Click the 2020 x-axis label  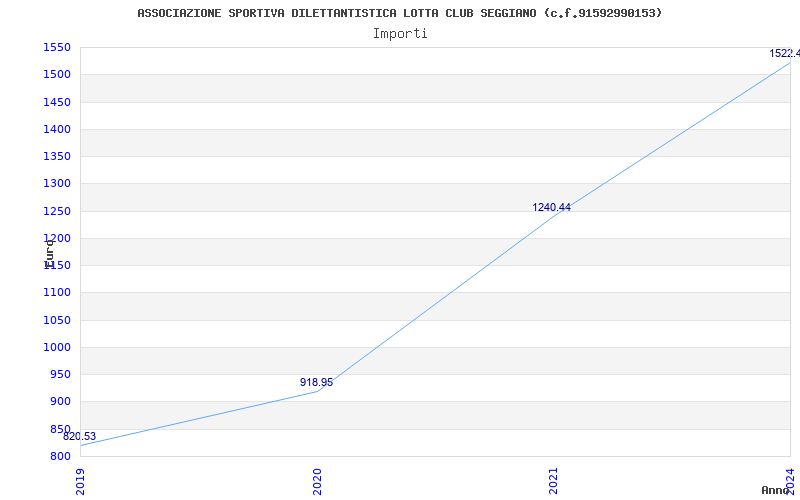click(317, 481)
